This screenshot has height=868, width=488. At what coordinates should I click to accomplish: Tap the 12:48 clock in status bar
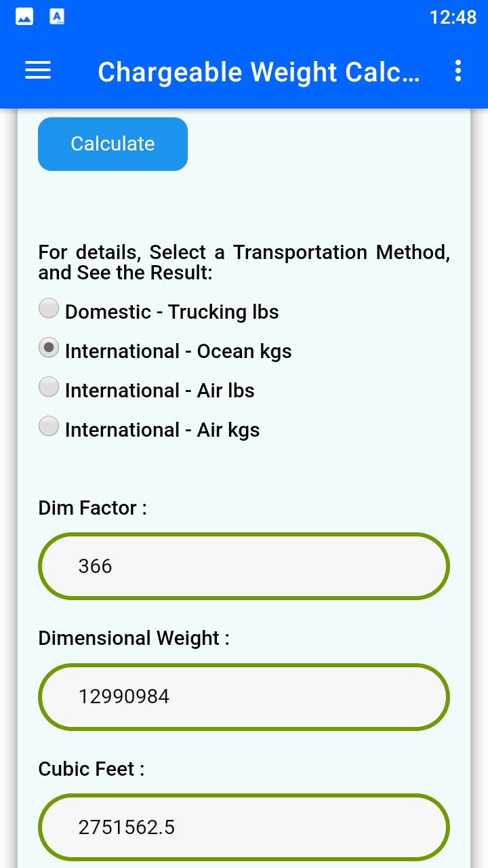coord(453,18)
